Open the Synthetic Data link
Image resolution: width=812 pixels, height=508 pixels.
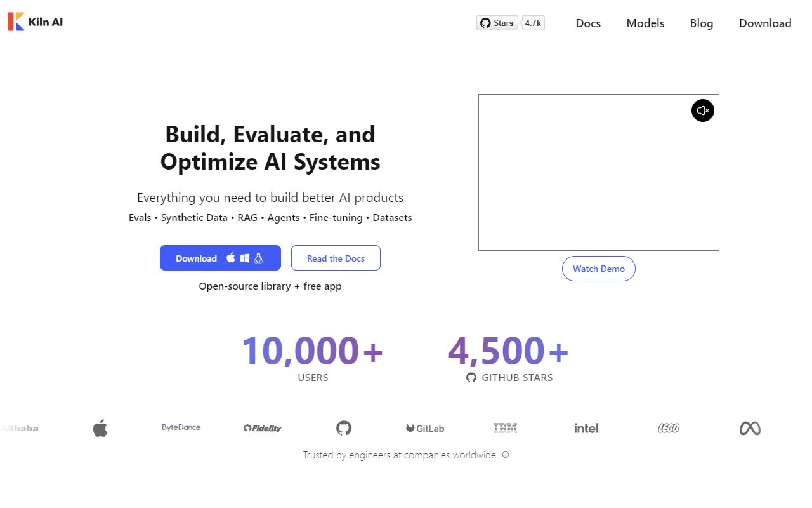pyautogui.click(x=194, y=218)
